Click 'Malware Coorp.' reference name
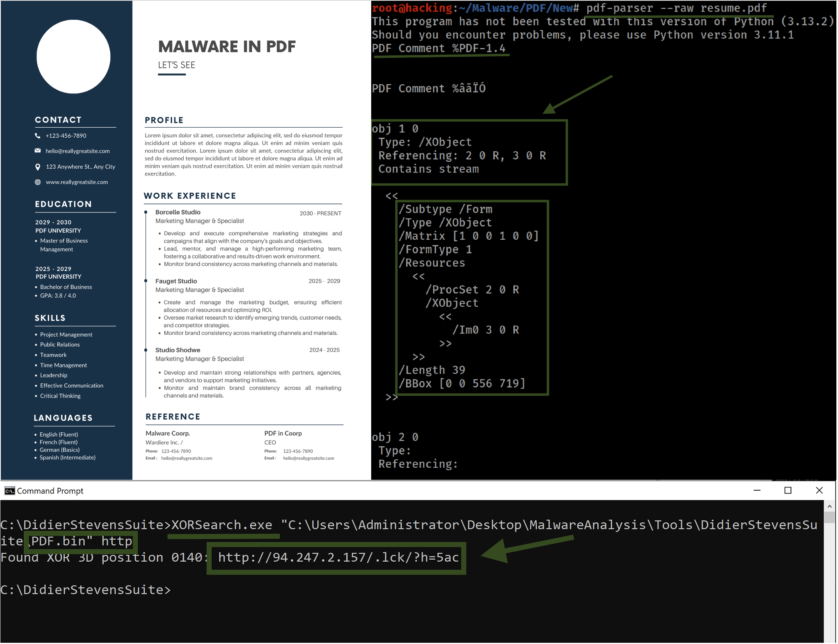838x644 pixels. pos(168,434)
